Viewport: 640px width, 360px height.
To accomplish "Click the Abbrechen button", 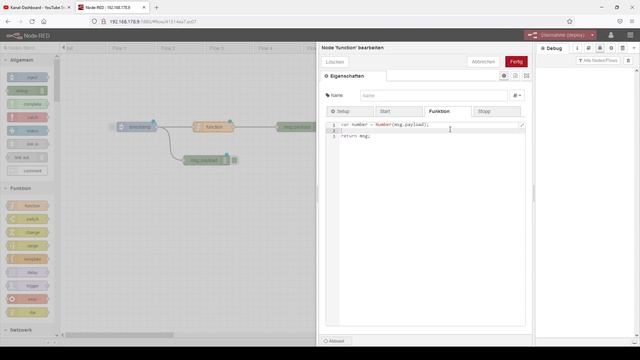I will (x=483, y=62).
